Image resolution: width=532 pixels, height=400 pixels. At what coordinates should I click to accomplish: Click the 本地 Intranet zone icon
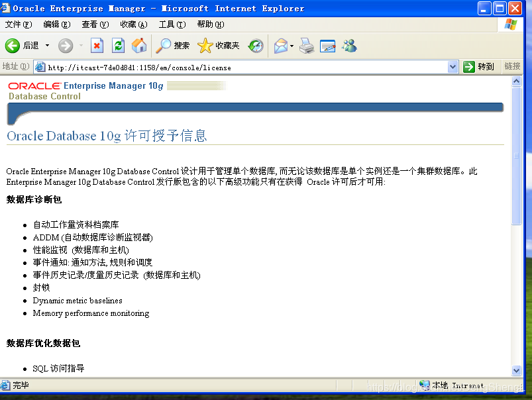coord(424,385)
